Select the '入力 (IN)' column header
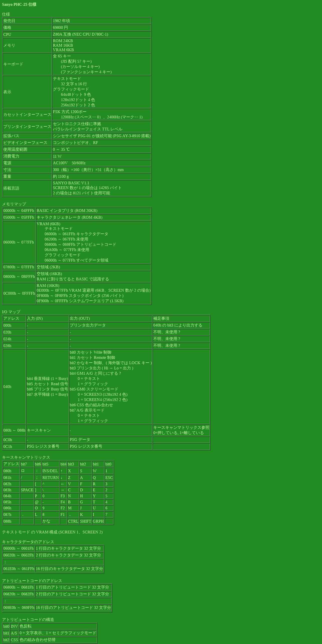 click(47, 318)
